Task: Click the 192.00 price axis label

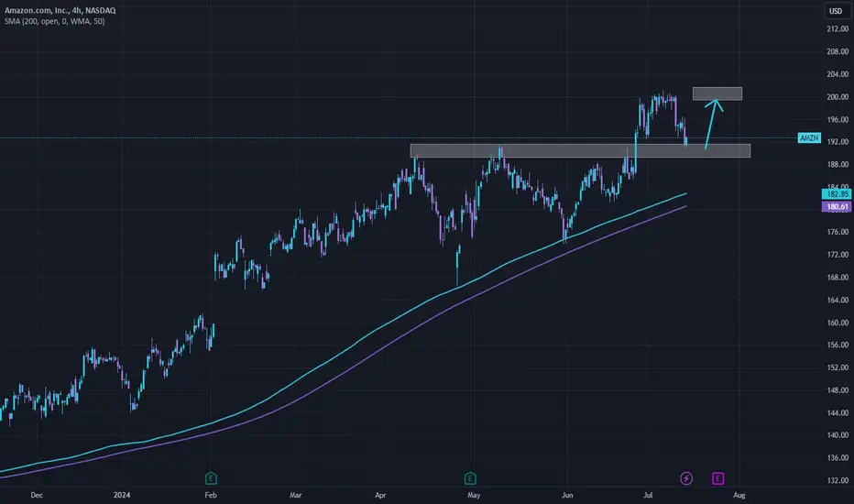Action: pos(838,142)
